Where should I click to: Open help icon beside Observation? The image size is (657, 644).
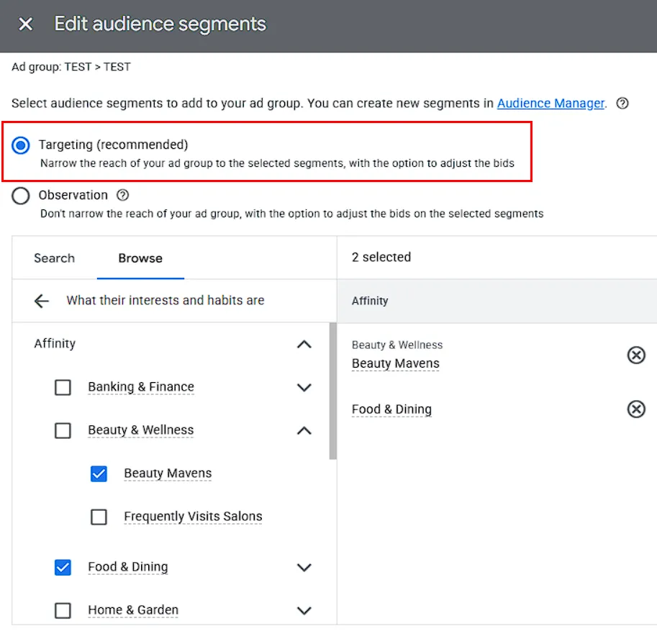click(123, 195)
